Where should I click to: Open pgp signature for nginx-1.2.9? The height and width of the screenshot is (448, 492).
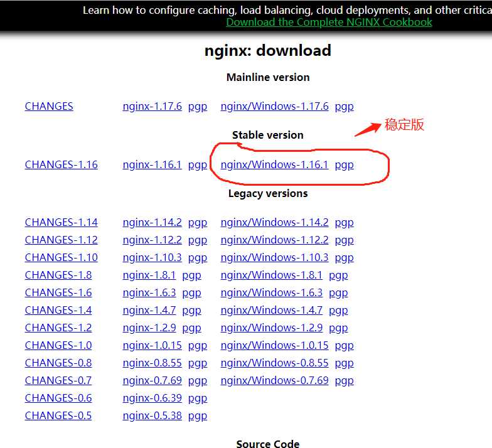coord(192,328)
